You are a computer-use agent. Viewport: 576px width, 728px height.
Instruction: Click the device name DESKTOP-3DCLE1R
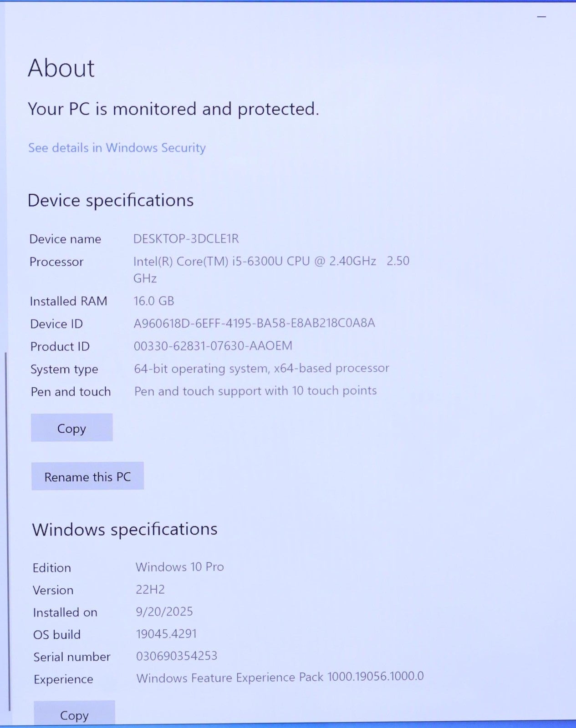click(186, 239)
